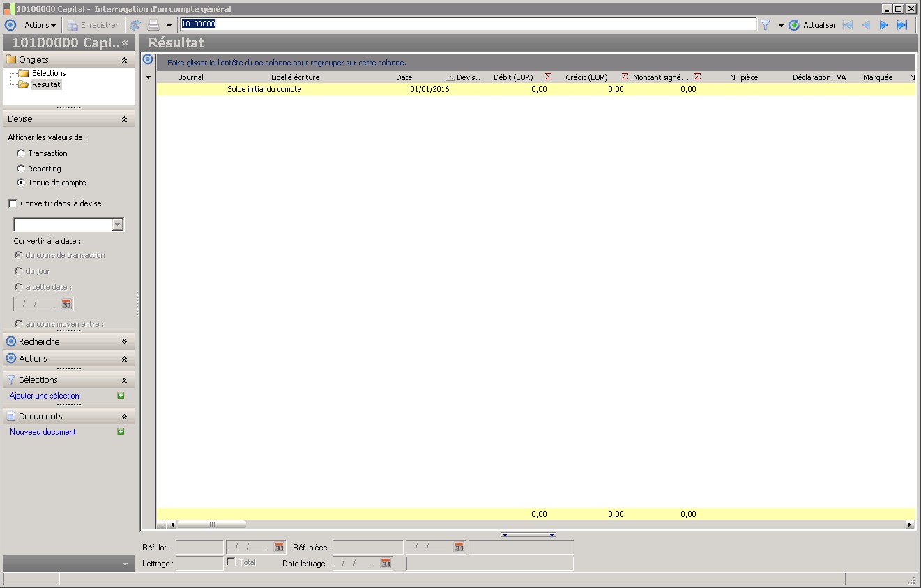Open the currency conversion combo box
This screenshot has width=921, height=588.
point(117,224)
